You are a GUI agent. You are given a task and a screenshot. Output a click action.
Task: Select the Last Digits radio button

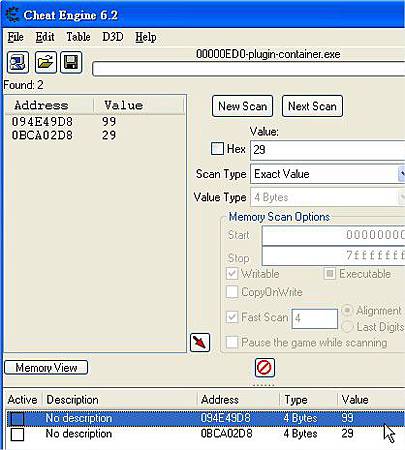click(x=347, y=327)
